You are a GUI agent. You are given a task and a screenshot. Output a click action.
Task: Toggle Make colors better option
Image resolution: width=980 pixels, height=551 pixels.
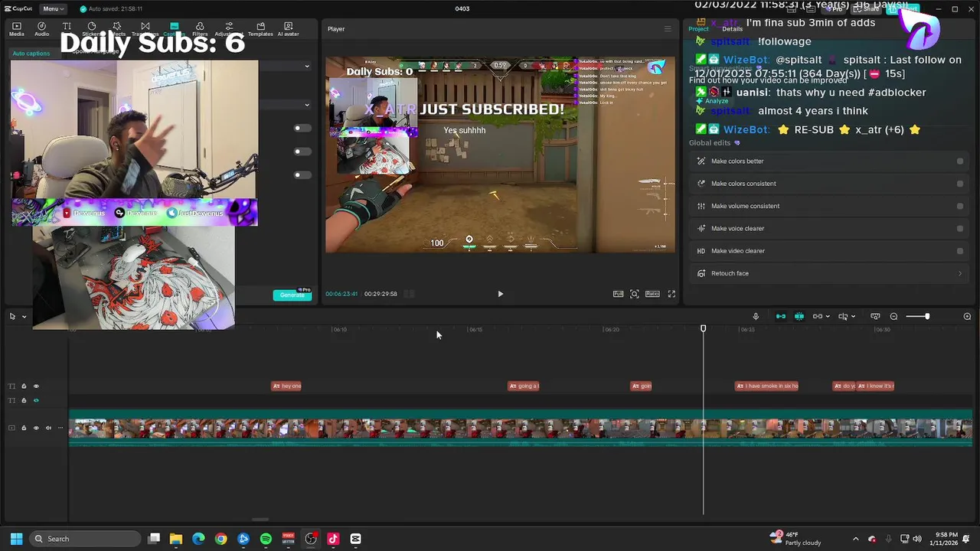click(960, 161)
